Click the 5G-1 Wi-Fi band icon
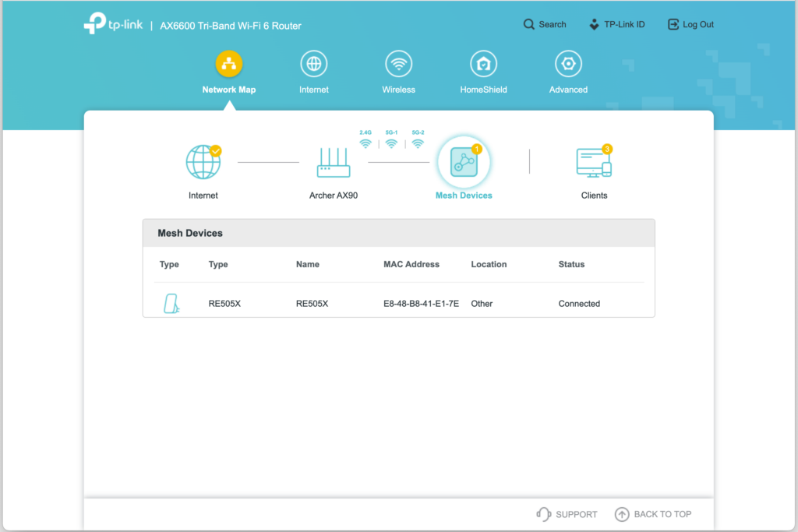Screen dimensions: 798x532 [391, 143]
